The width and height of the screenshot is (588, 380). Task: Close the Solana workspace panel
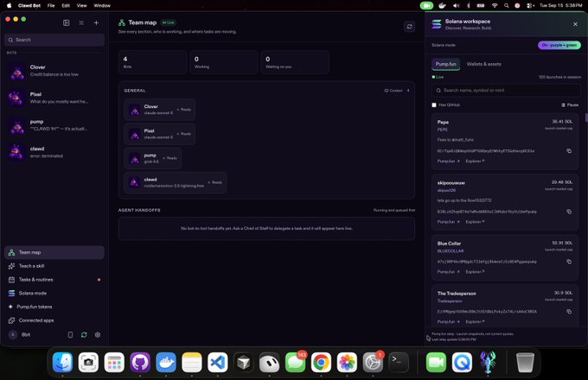[575, 24]
